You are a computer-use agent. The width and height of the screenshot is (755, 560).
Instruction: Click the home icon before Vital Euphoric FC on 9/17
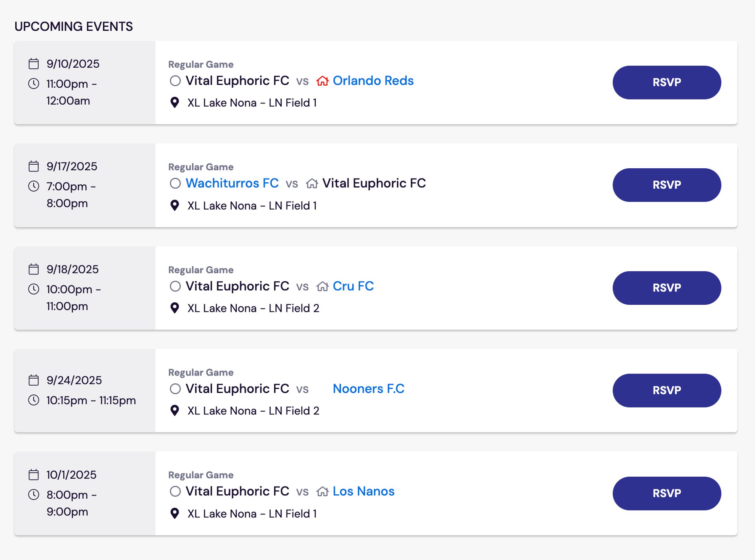coord(312,183)
